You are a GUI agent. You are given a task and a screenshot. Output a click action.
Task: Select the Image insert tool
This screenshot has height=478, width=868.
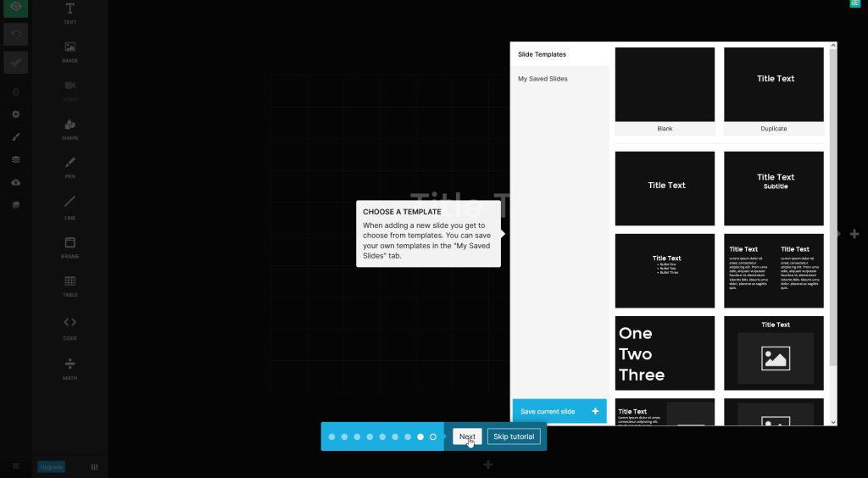pos(70,52)
